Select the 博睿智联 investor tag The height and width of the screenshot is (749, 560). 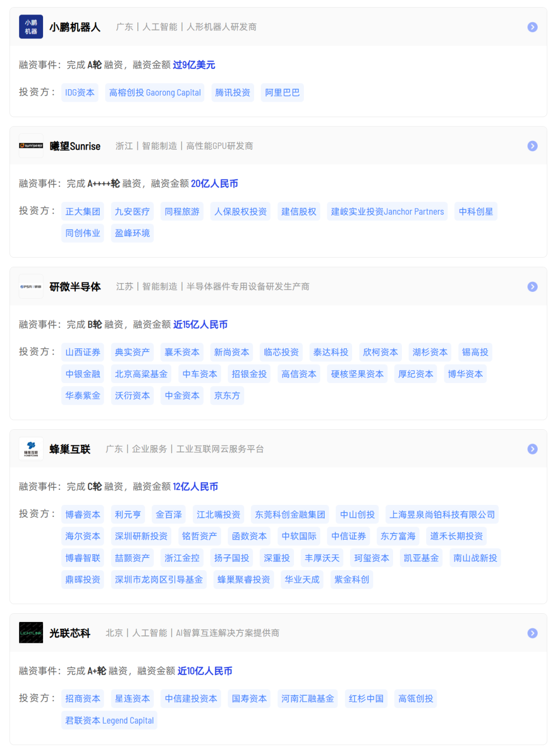[83, 558]
